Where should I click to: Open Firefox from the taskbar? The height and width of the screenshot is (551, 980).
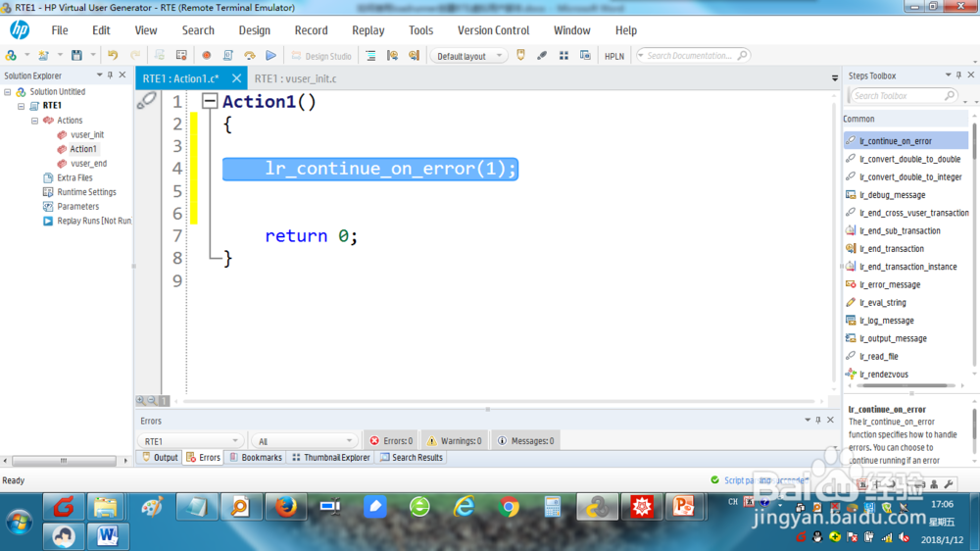point(286,506)
